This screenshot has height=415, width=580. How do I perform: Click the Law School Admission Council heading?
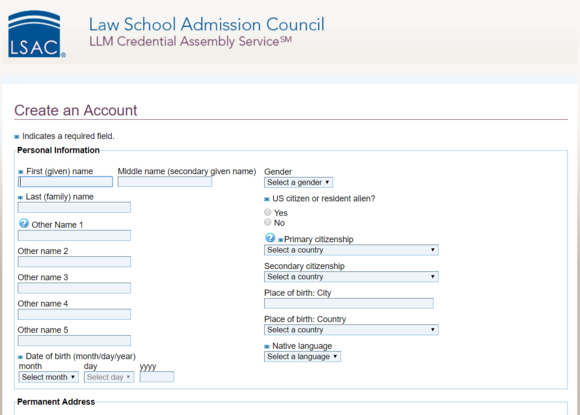coord(206,24)
